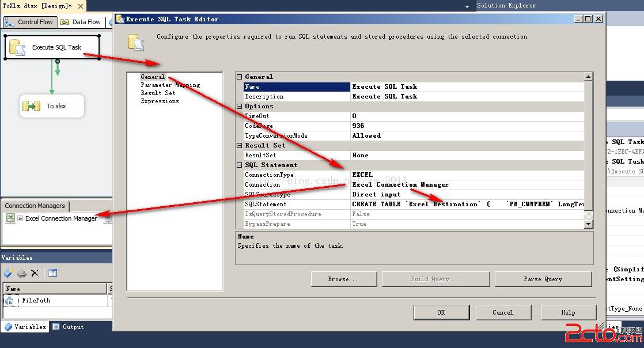Select the Execute SQL Task box on canvas
Screen dimensions: 644x348
click(x=52, y=47)
